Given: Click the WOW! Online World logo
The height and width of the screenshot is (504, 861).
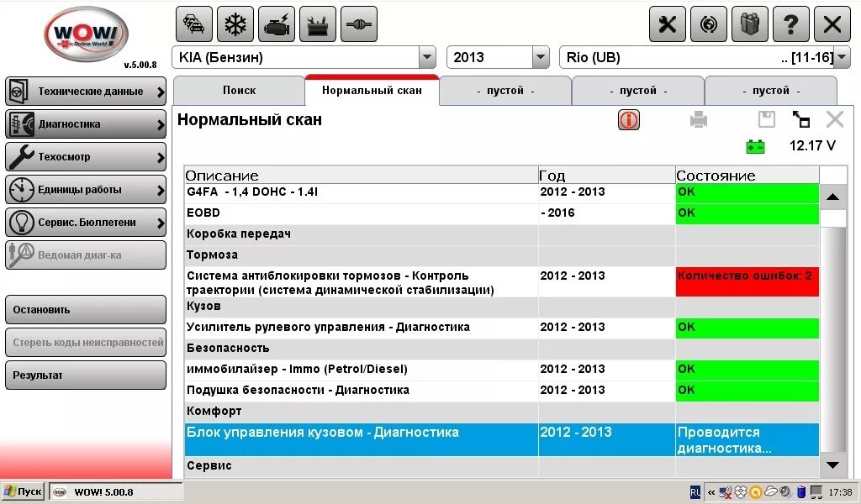Looking at the screenshot, I should tap(87, 35).
